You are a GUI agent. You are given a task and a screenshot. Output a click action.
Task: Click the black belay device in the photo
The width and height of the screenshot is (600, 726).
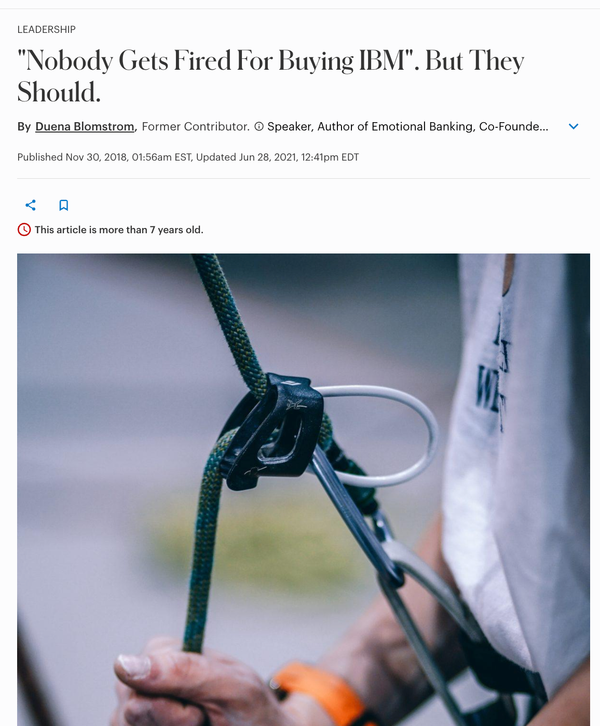pyautogui.click(x=272, y=432)
